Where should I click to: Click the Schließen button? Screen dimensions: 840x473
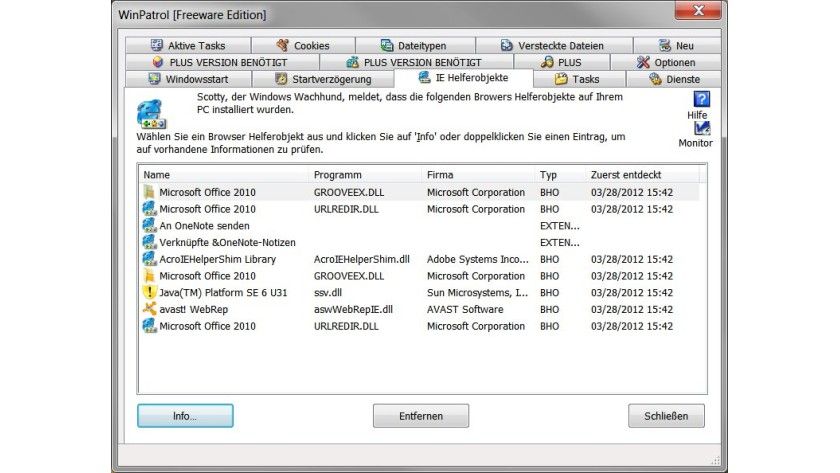pyautogui.click(x=666, y=416)
